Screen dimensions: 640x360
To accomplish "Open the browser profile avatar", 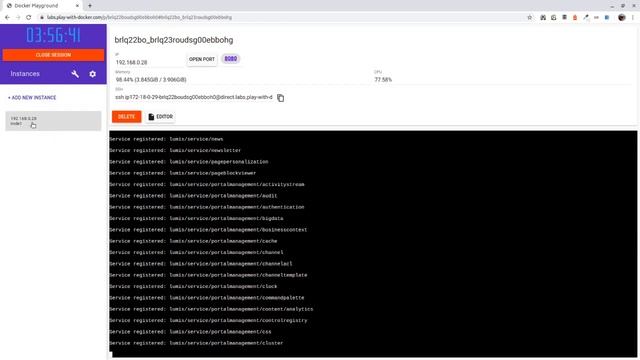I will click(622, 17).
